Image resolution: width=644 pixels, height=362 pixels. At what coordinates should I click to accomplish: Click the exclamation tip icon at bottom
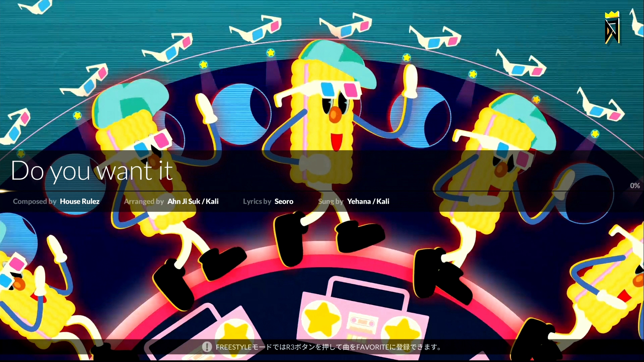pos(207,347)
